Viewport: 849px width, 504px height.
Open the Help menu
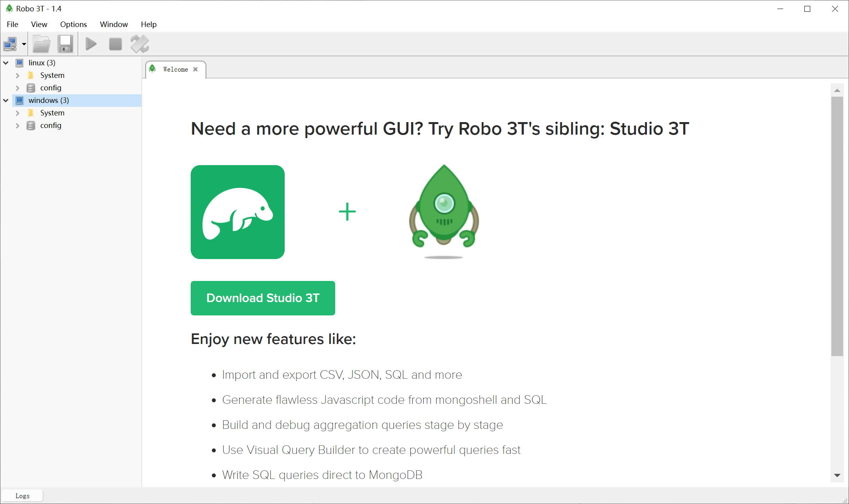149,24
